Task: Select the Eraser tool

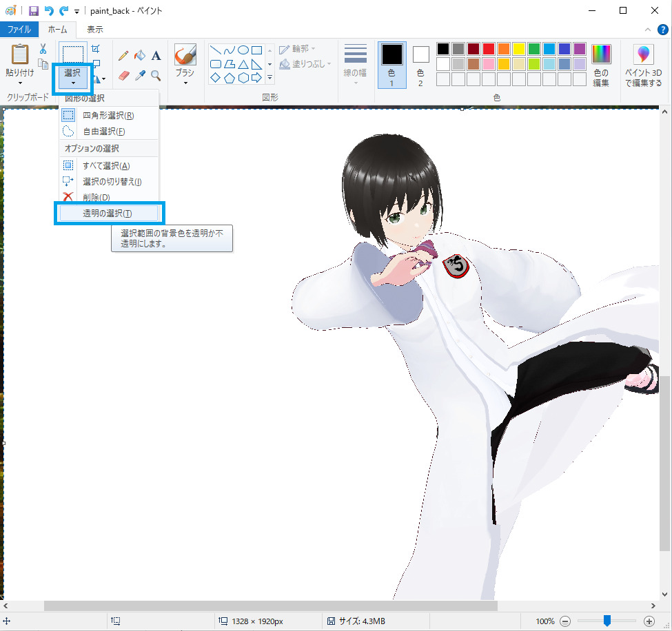Action: tap(123, 76)
